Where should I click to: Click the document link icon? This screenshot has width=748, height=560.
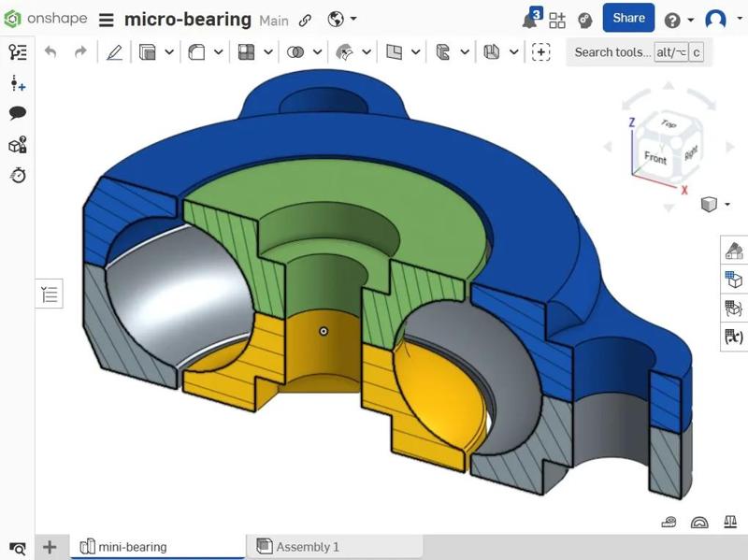(305, 20)
